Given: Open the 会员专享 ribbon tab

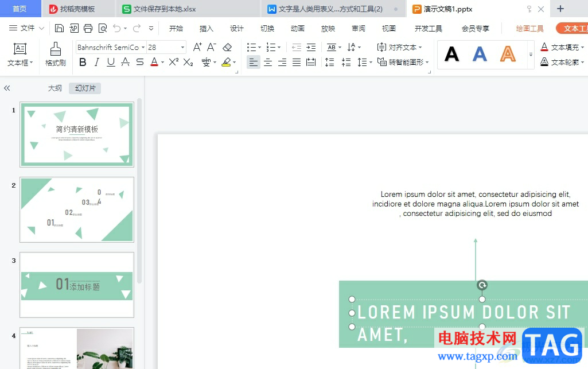Looking at the screenshot, I should click(x=475, y=29).
